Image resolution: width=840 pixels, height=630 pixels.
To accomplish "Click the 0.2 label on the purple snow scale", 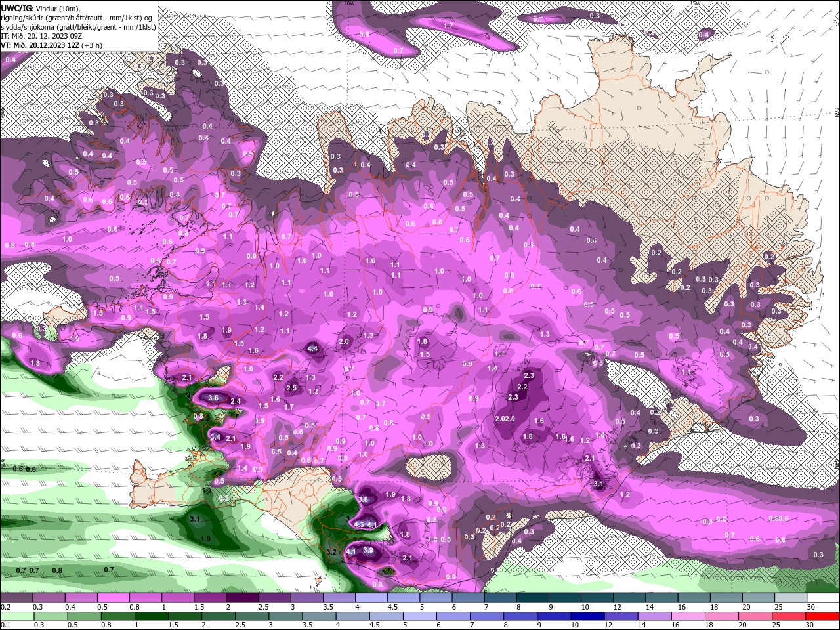I will point(6,607).
